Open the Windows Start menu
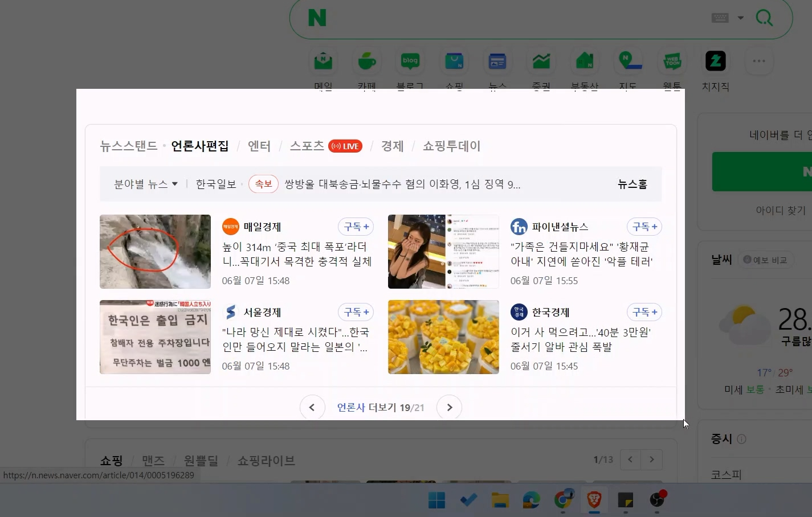Image resolution: width=812 pixels, height=517 pixels. (x=436, y=500)
